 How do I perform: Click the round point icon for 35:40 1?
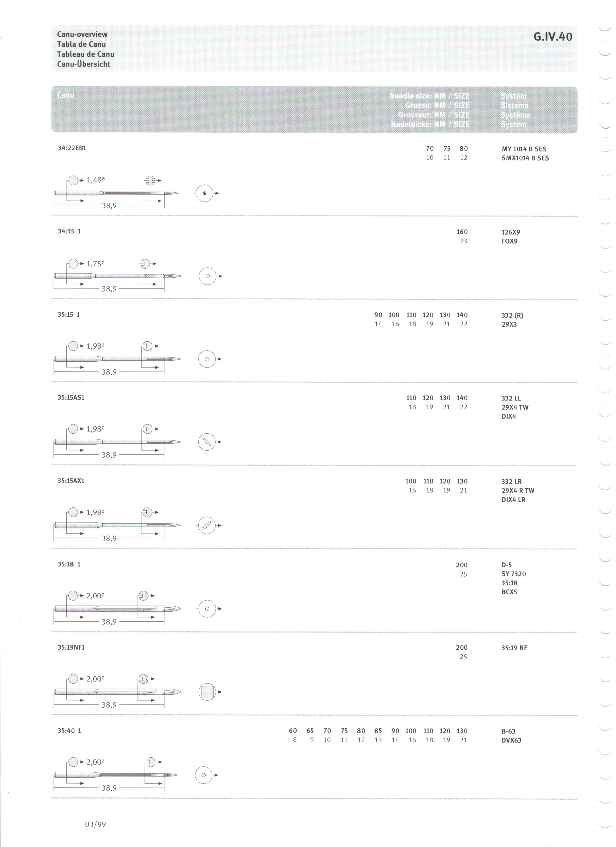[x=204, y=776]
